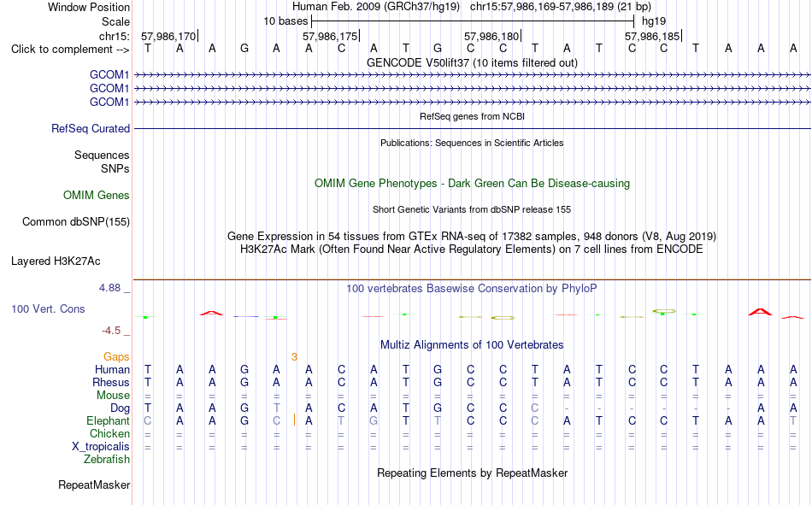Screen dimensions: 812x505
Task: Select the X_tropicalis species label
Action: tap(101, 447)
